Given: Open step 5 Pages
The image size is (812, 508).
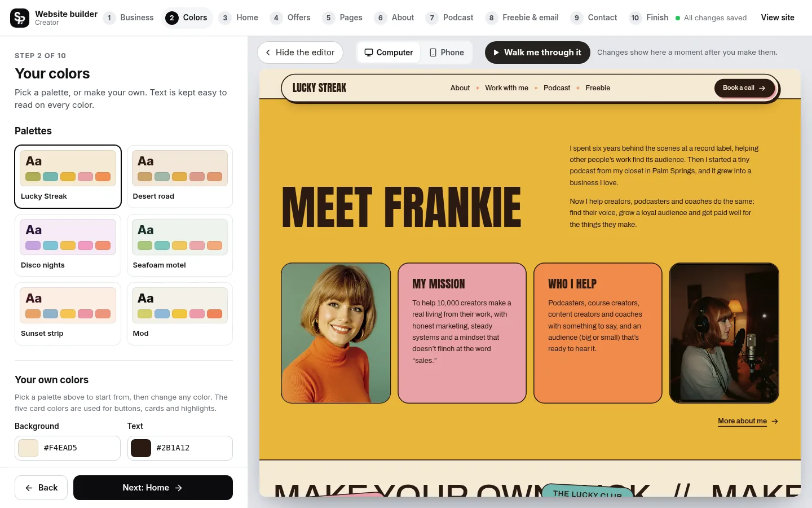Looking at the screenshot, I should (343, 17).
